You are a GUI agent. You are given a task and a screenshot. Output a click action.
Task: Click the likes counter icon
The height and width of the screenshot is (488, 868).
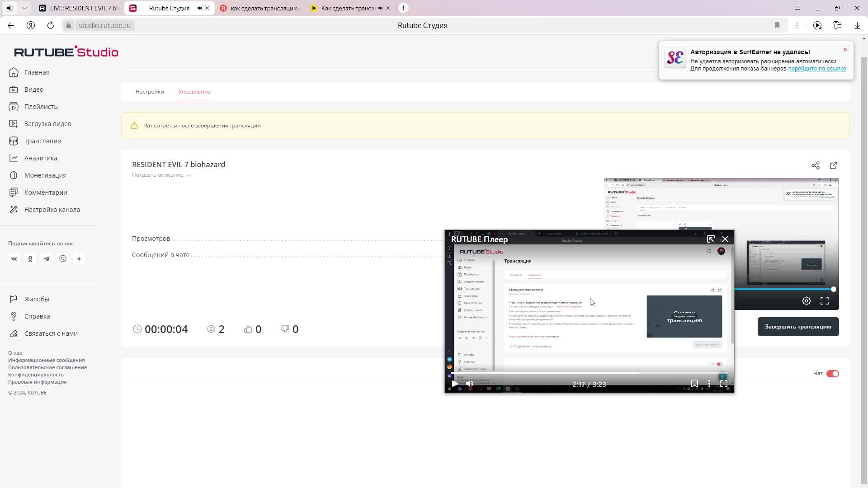coord(248,329)
